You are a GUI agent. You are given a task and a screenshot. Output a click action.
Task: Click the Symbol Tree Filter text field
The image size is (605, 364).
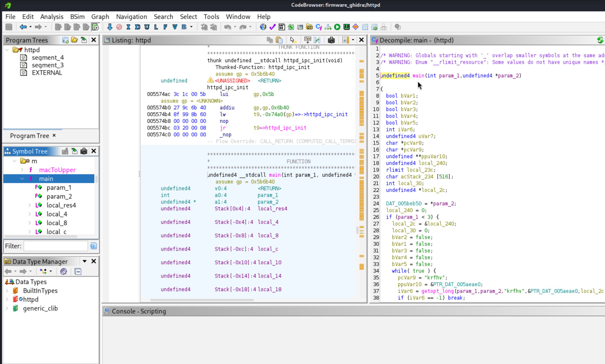[56, 246]
